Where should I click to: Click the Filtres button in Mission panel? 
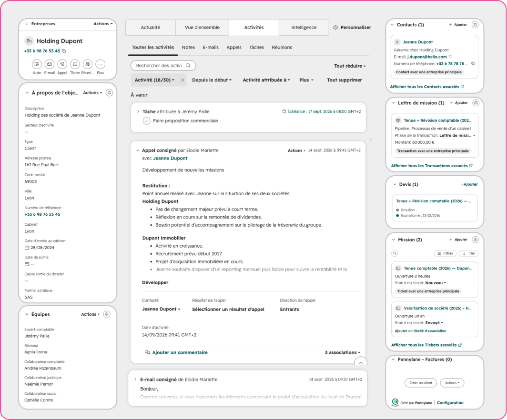[445, 253]
